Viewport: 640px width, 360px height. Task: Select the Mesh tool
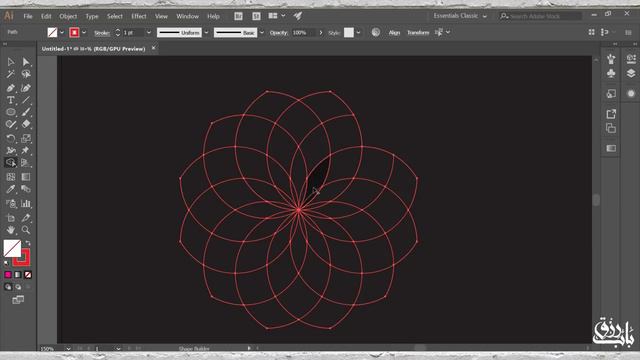11,177
